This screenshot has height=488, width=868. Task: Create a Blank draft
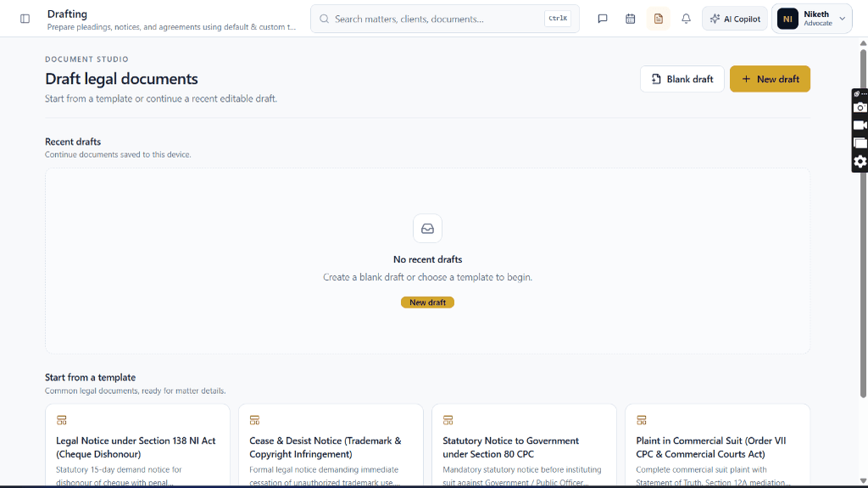682,79
